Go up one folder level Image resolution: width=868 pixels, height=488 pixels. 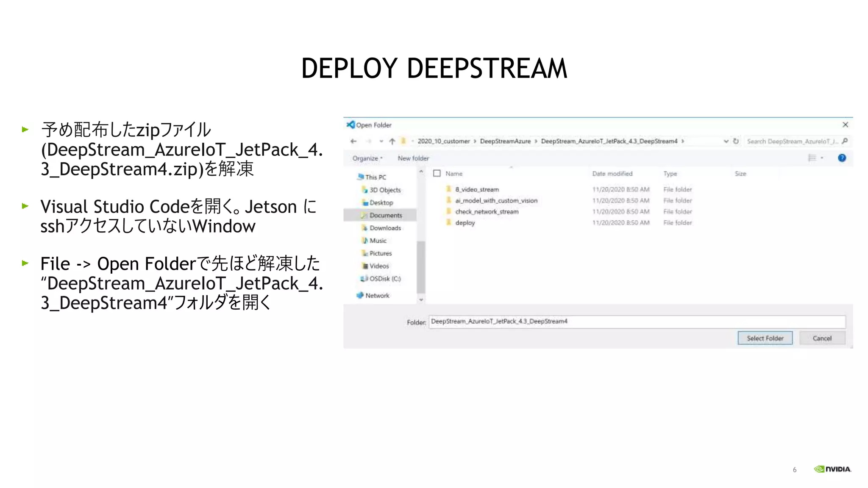392,141
